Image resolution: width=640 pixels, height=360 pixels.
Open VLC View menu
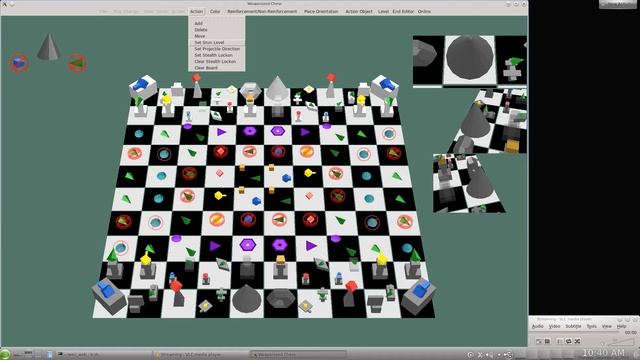(607, 327)
